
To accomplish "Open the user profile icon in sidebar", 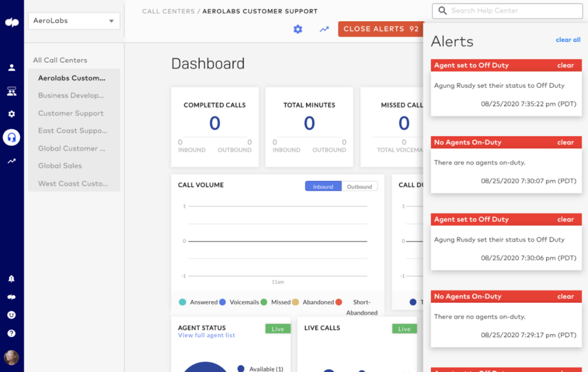I will 11,68.
